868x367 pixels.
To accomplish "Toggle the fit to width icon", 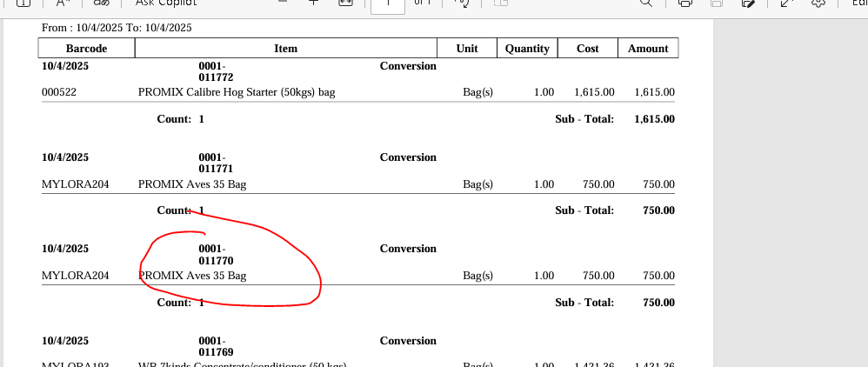I will click(x=345, y=3).
